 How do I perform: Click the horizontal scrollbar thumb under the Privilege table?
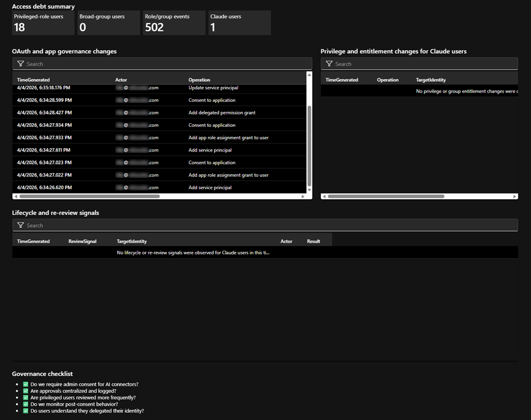(386, 196)
